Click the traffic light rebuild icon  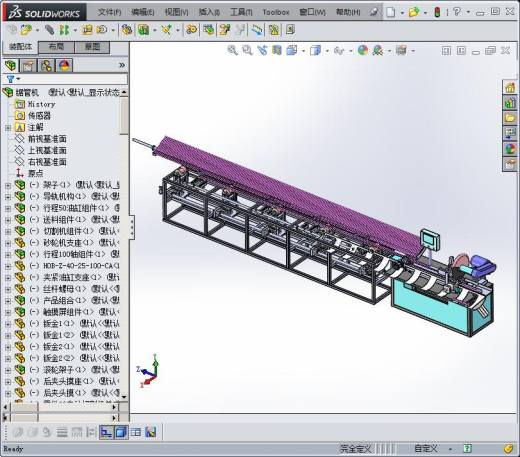tap(437, 12)
